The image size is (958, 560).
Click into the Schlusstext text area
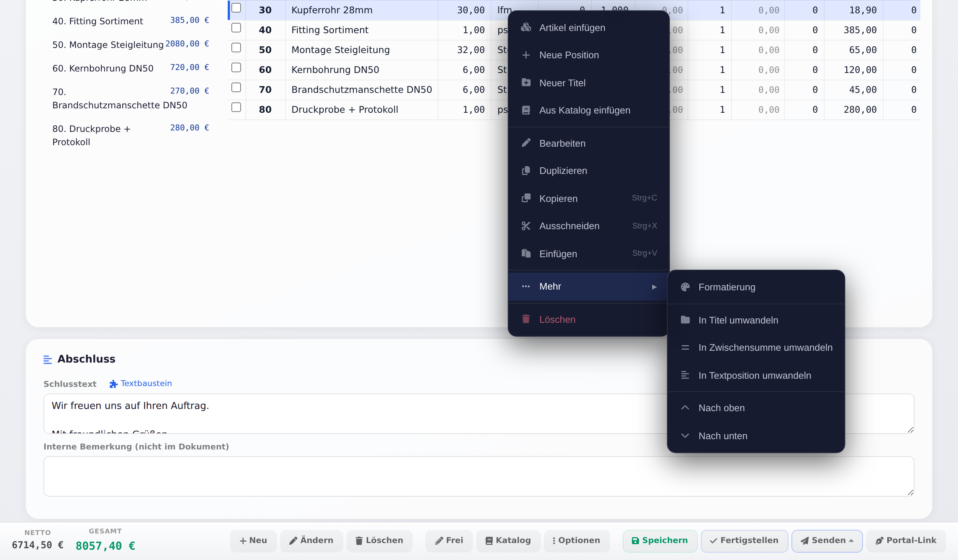click(x=479, y=414)
